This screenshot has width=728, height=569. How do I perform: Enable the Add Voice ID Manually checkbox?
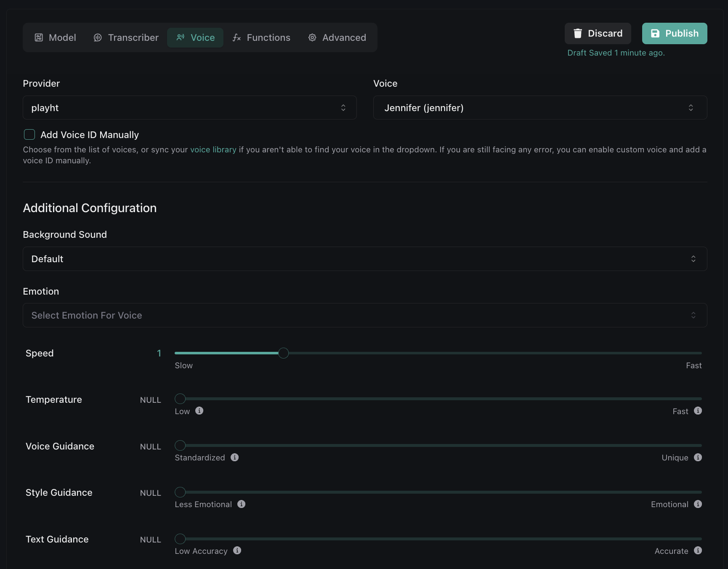pyautogui.click(x=29, y=135)
